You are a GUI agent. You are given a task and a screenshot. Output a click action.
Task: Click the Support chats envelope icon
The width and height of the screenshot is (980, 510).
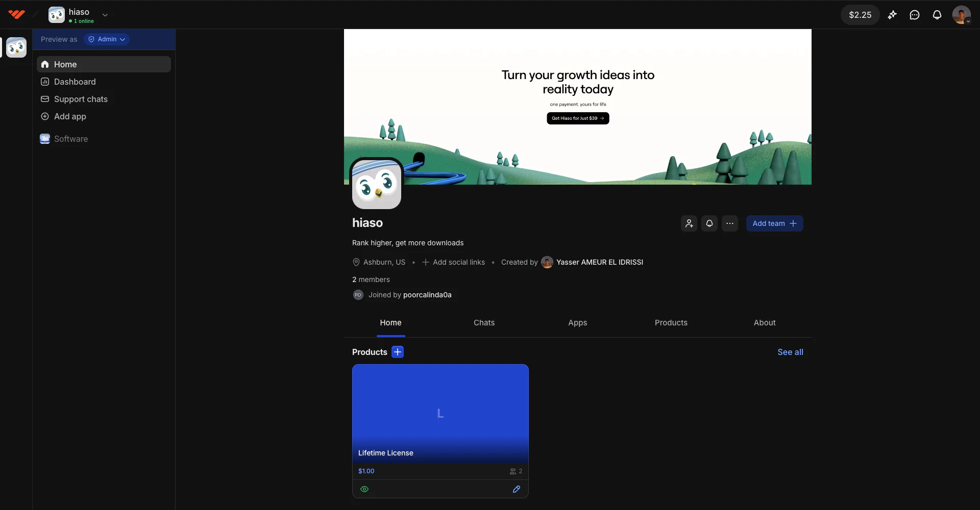tap(45, 99)
